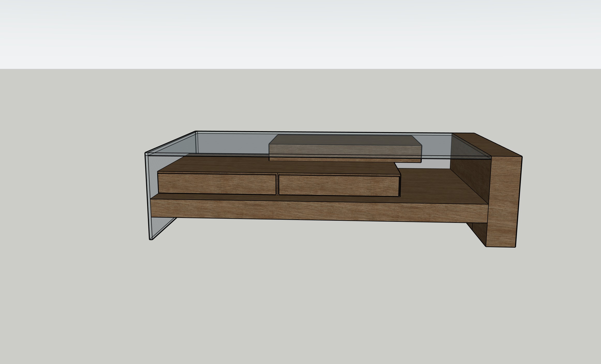The width and height of the screenshot is (601, 364).
Task: Click the sky background area
Action: tap(300, 34)
